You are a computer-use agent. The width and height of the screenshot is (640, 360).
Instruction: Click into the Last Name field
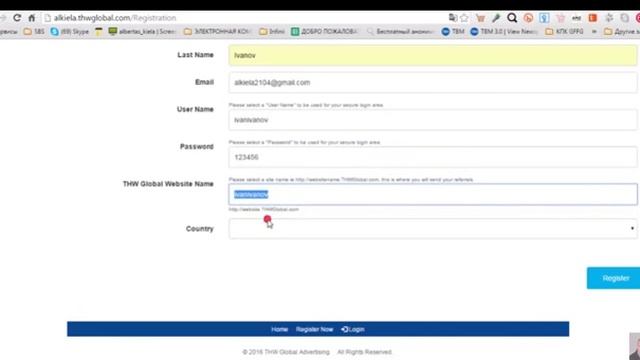click(433, 55)
